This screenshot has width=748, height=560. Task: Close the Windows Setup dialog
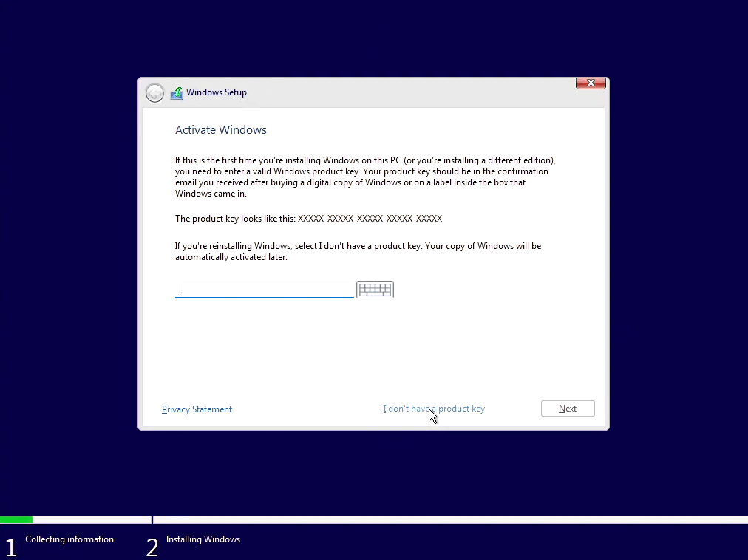pos(591,83)
